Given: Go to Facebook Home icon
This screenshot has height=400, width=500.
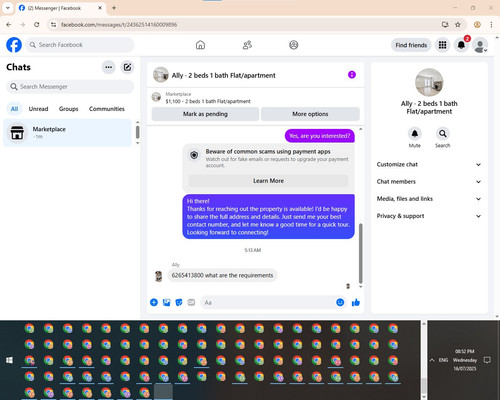Looking at the screenshot, I should (200, 45).
